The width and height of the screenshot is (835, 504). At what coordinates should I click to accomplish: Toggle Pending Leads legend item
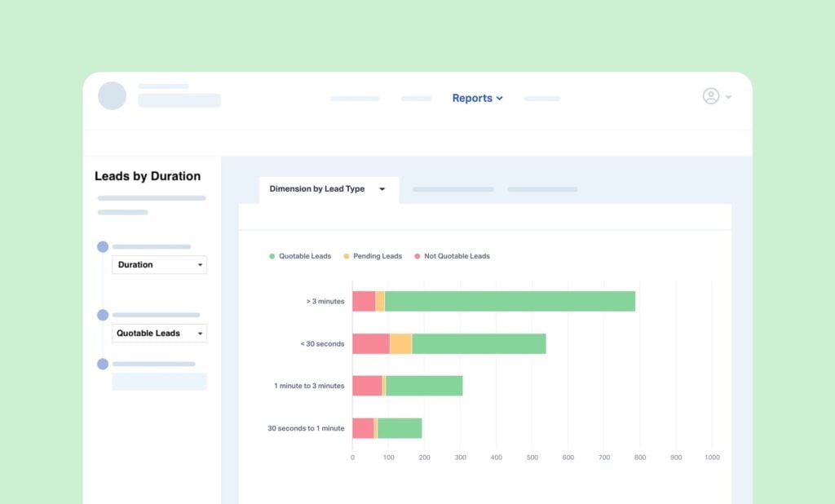(x=373, y=256)
